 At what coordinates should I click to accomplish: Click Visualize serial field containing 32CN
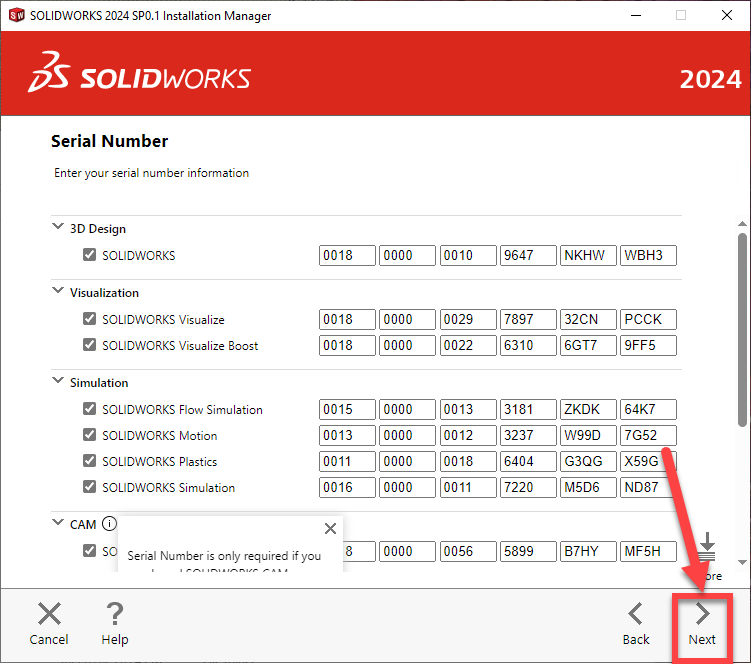[588, 320]
